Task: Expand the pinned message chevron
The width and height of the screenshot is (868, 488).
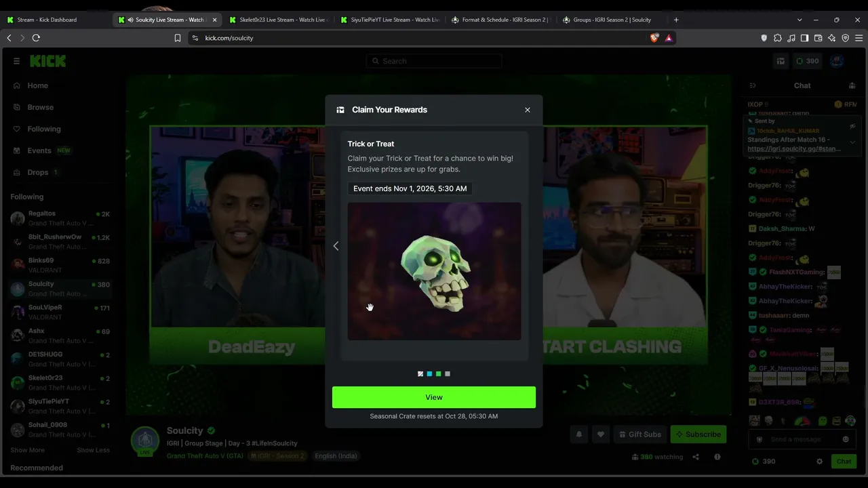Action: pos(853,142)
